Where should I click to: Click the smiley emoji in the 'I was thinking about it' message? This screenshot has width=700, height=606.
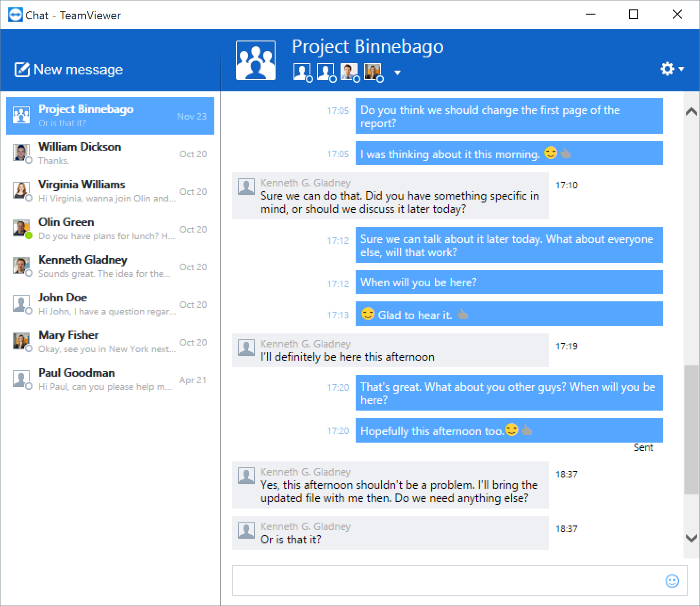[x=551, y=153]
